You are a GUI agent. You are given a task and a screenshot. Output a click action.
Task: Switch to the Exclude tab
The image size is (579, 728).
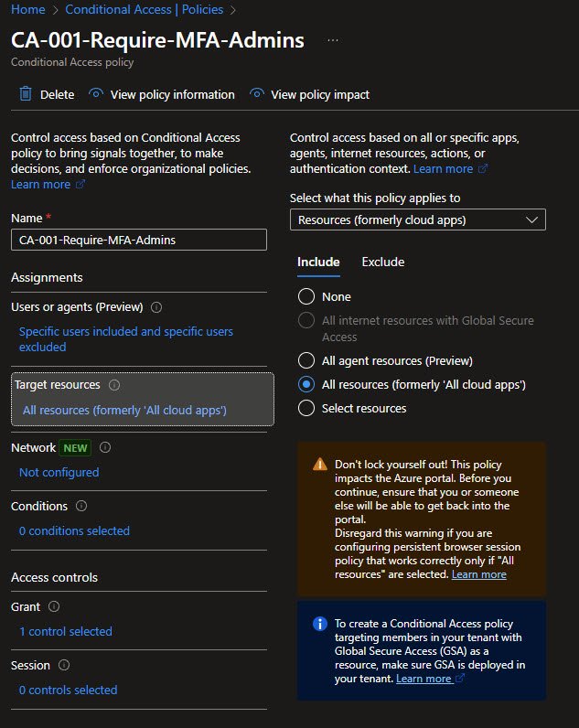coord(382,262)
